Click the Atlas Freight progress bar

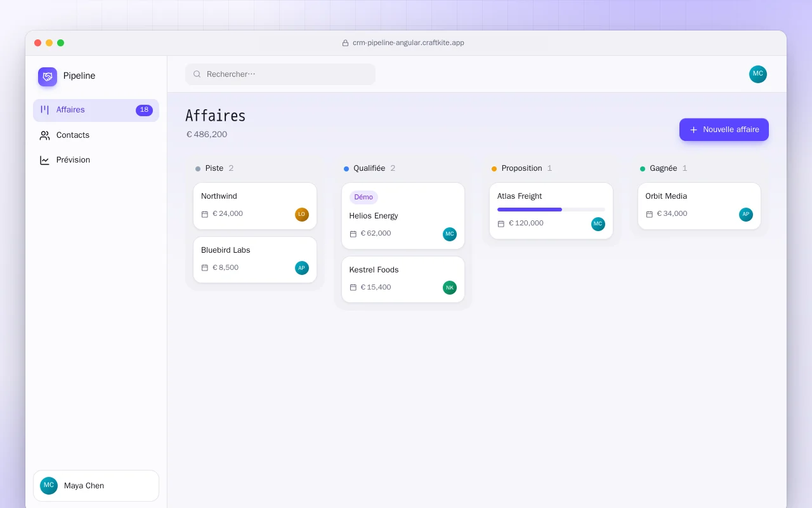click(551, 210)
